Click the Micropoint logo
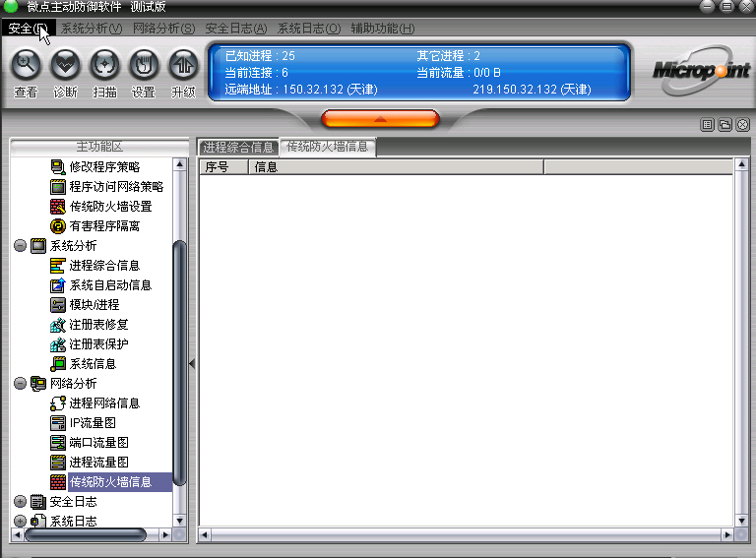Screen dimensions: 756x558 click(702, 71)
